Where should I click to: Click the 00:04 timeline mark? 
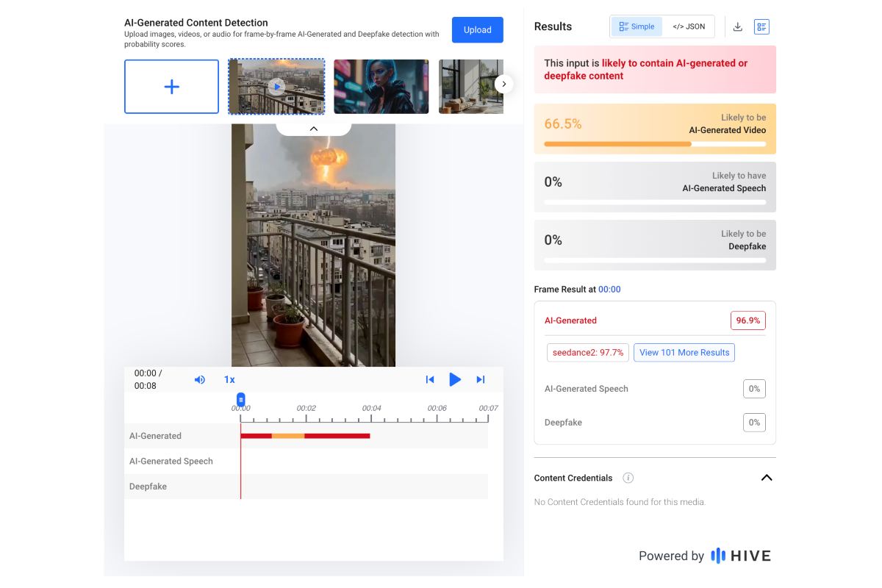coord(371,408)
